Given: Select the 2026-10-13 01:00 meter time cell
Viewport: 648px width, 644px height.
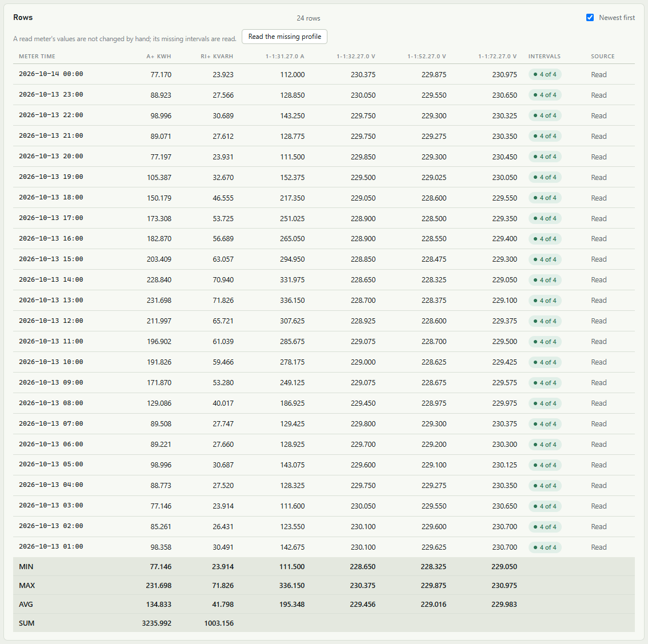Looking at the screenshot, I should click(51, 547).
